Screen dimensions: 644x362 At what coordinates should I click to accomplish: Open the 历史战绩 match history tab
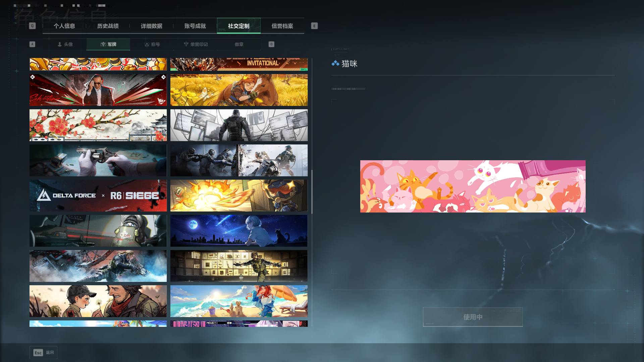(x=108, y=26)
